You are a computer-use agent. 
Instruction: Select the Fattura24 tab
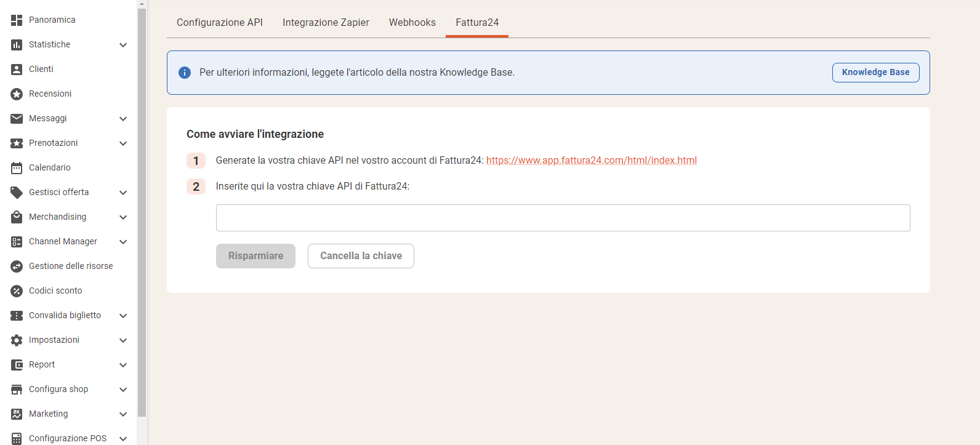477,23
